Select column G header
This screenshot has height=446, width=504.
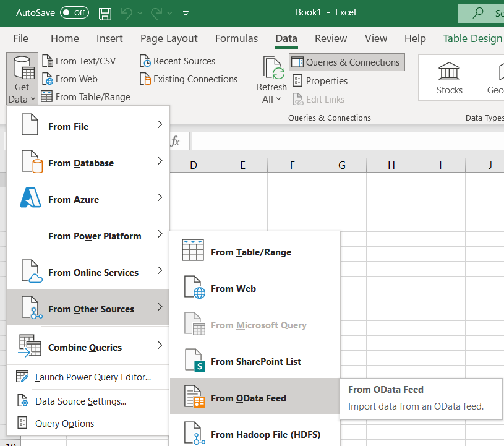coord(342,165)
